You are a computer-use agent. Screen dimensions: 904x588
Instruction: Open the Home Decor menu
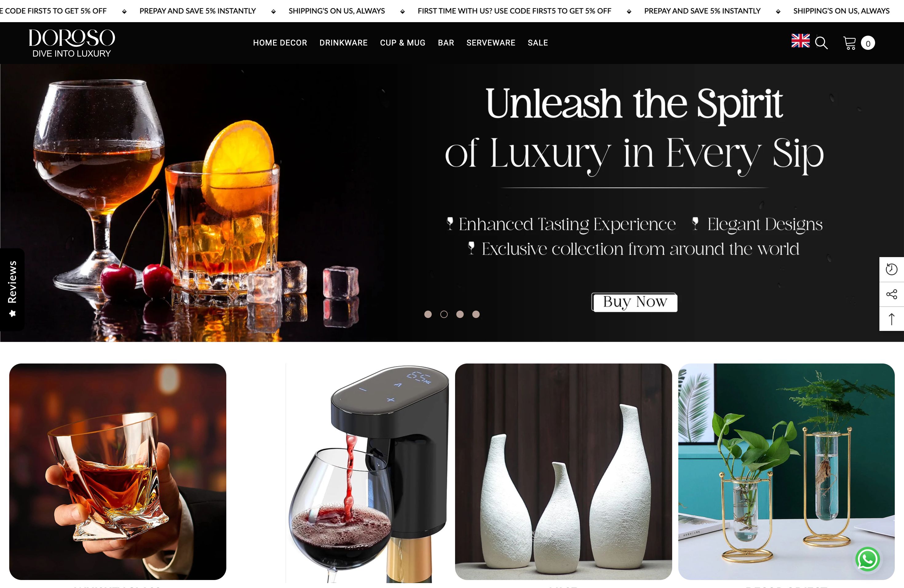click(280, 43)
